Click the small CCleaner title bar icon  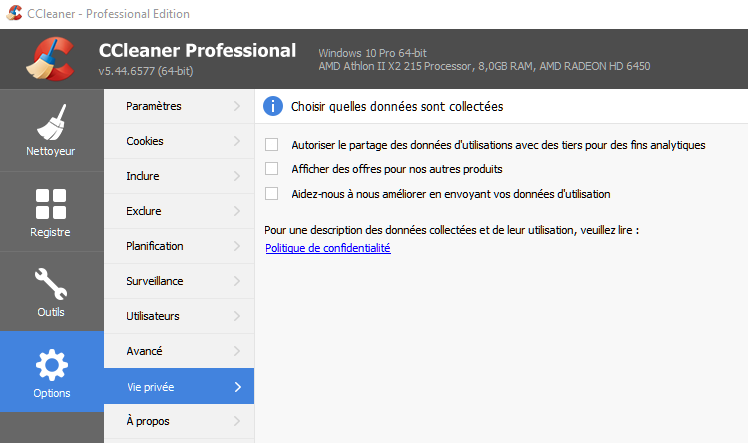(x=14, y=13)
